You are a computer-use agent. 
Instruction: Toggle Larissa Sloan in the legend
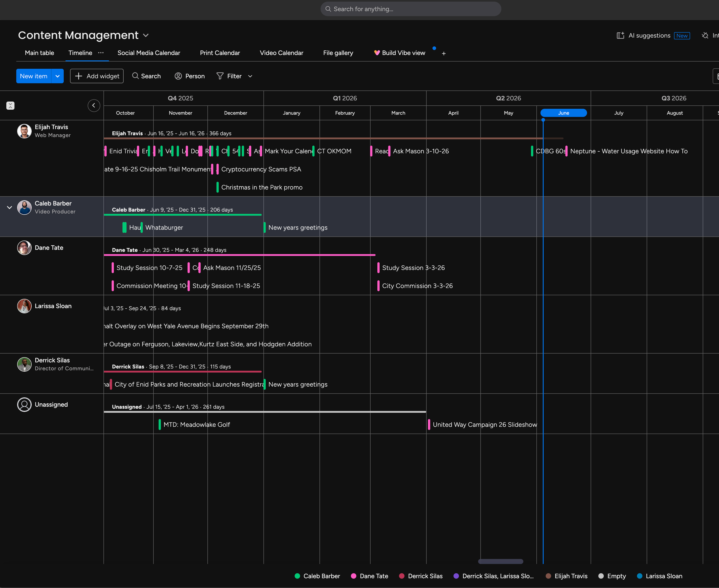[659, 576]
